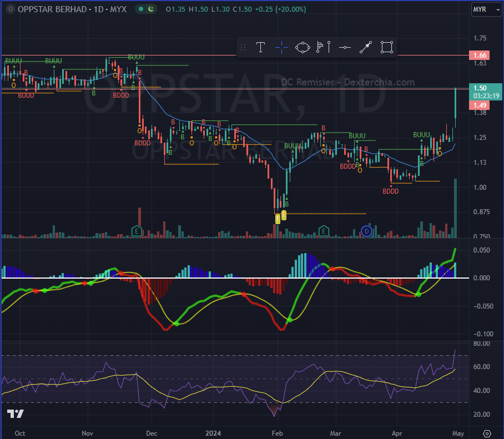504x439 pixels.
Task: Click the O1.35 open value
Action: point(175,9)
